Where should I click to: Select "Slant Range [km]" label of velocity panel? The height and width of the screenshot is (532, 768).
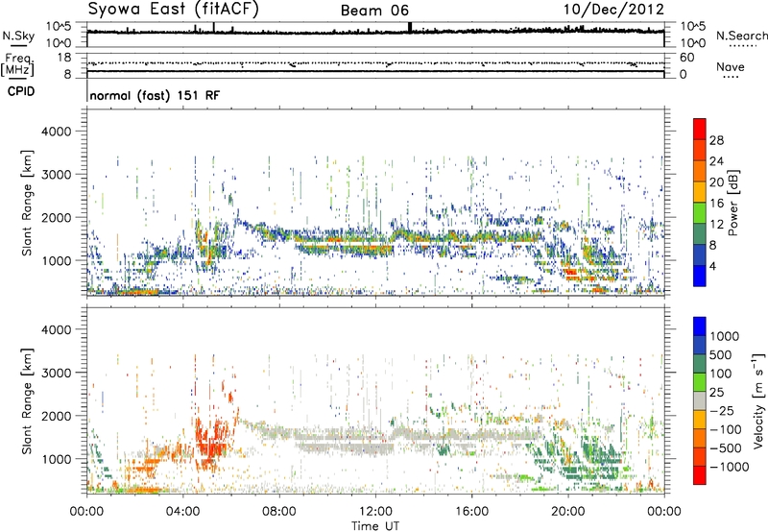coord(27,400)
